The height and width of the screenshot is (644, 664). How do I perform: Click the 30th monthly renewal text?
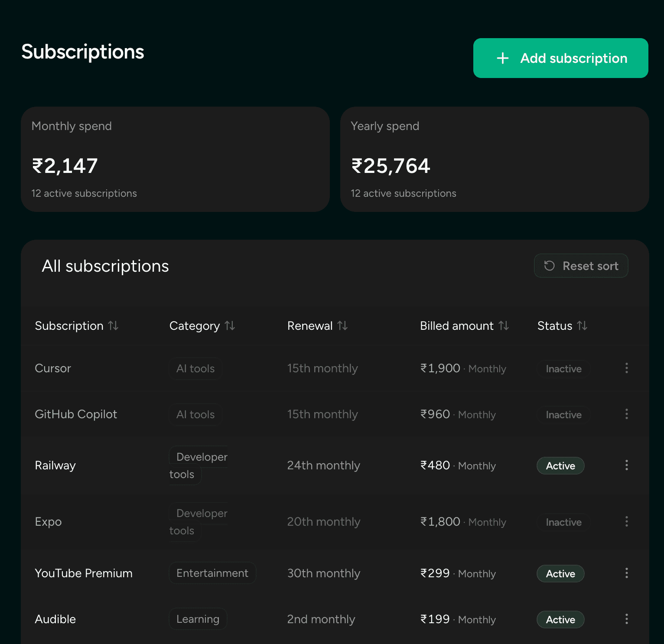(x=323, y=573)
